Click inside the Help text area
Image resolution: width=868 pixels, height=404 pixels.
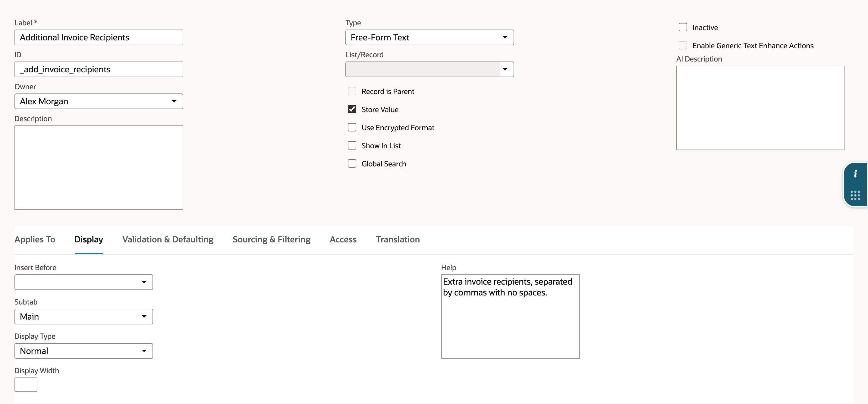coord(511,317)
